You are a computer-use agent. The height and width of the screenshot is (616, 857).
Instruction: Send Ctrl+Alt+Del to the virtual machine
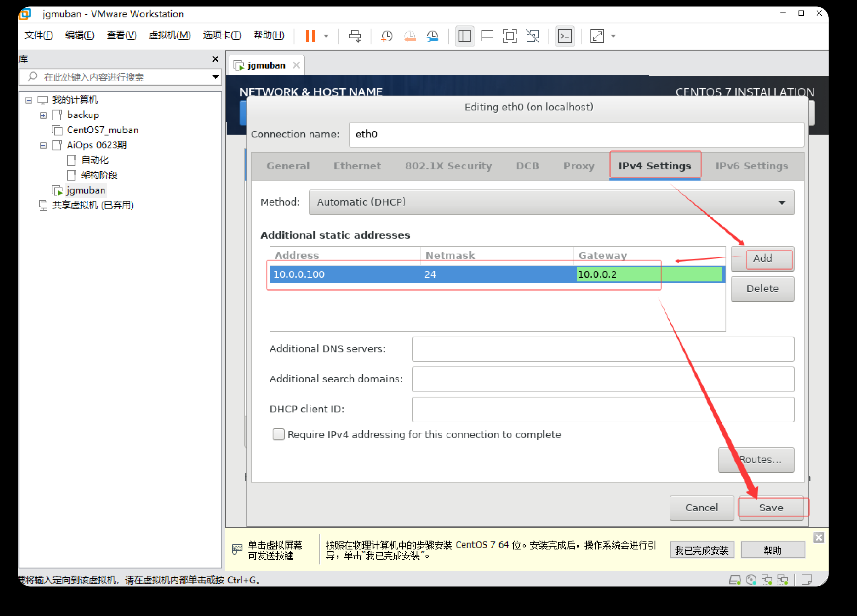coord(355,36)
